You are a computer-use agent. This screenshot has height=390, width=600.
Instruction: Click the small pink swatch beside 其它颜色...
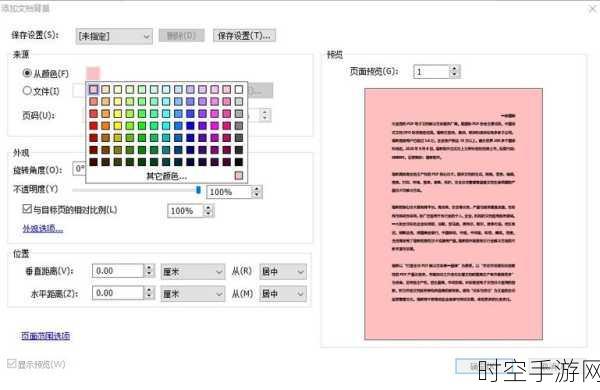point(239,176)
